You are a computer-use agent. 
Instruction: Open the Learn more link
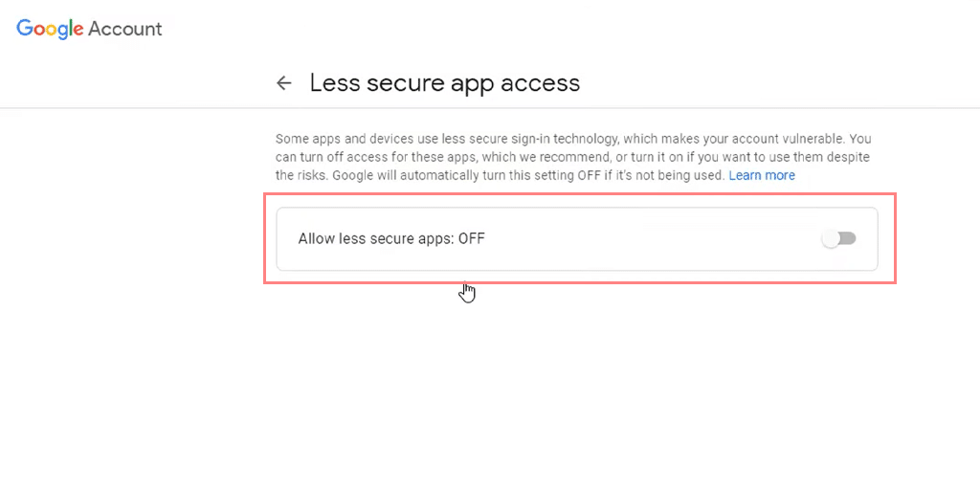(x=762, y=175)
